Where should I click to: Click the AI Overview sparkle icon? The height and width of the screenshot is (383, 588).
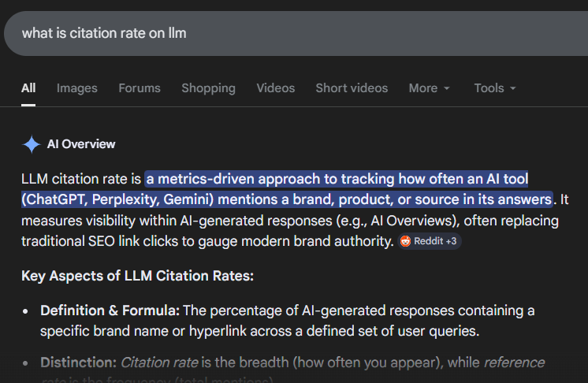[x=32, y=144]
